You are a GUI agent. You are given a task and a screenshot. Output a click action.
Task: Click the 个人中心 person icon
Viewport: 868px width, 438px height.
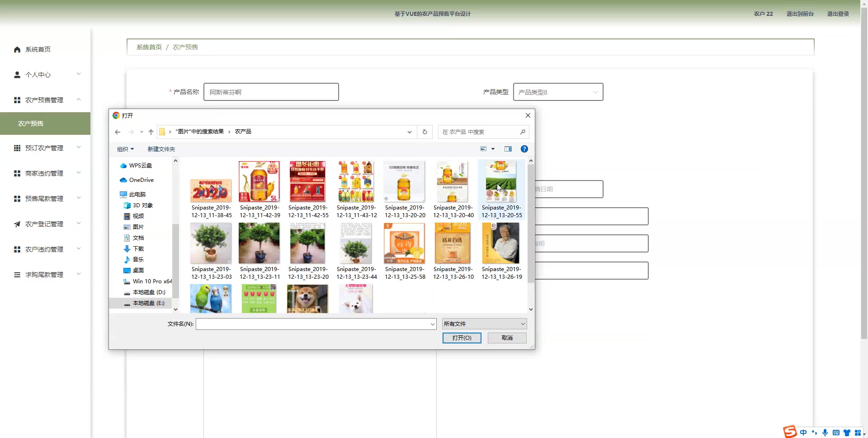click(x=17, y=75)
